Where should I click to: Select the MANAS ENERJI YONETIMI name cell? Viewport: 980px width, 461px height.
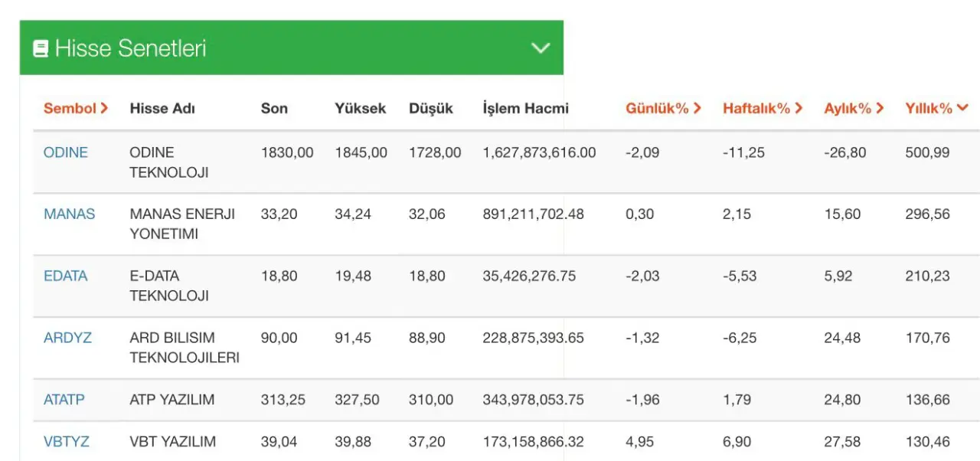pos(182,224)
